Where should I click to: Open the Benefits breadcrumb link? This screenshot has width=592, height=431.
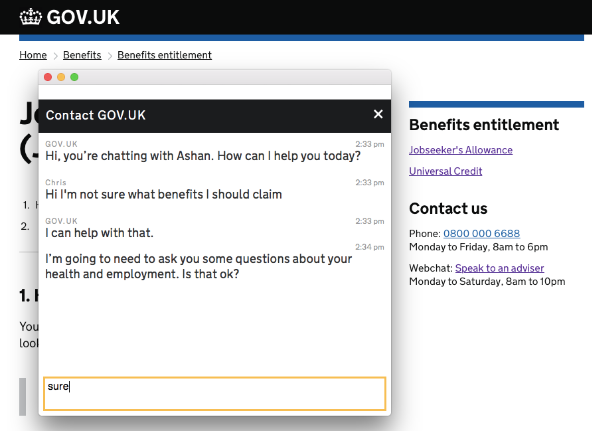coord(82,55)
